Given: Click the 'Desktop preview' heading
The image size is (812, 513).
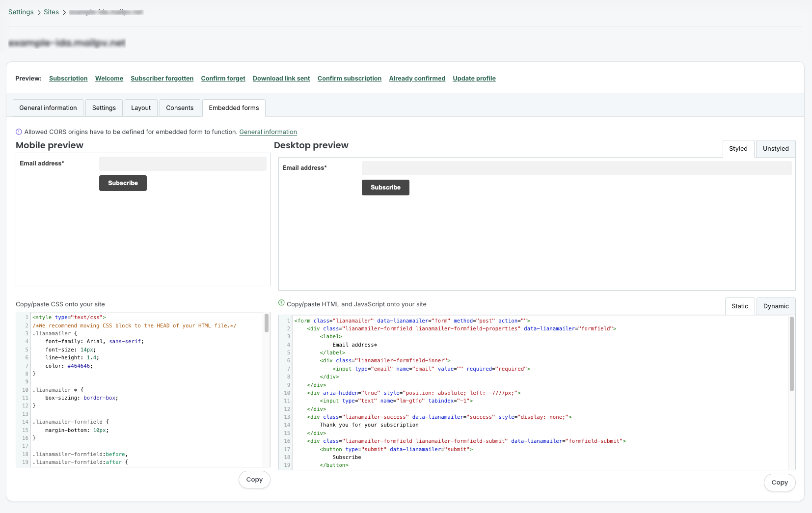Looking at the screenshot, I should click(x=311, y=145).
